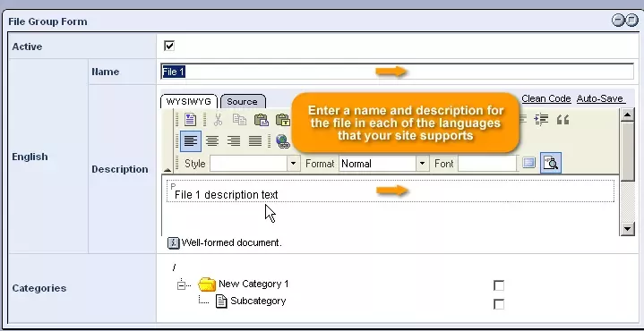Switch to the WYSIWYG tab
Image resolution: width=644 pixels, height=331 pixels.
pyautogui.click(x=188, y=101)
